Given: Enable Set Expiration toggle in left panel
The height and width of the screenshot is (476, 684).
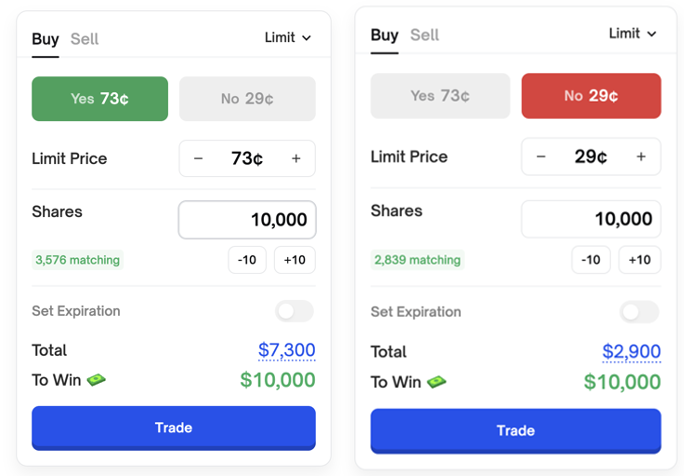Looking at the screenshot, I should point(295,311).
